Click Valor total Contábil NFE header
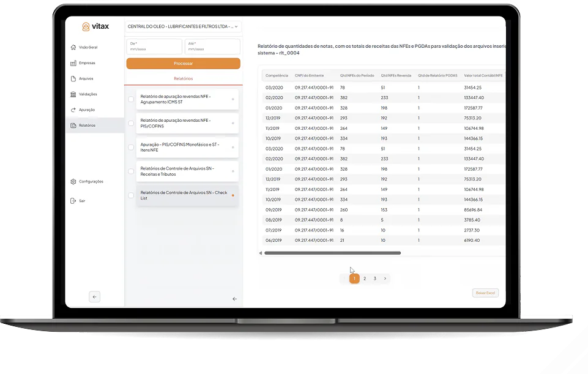 pos(483,75)
